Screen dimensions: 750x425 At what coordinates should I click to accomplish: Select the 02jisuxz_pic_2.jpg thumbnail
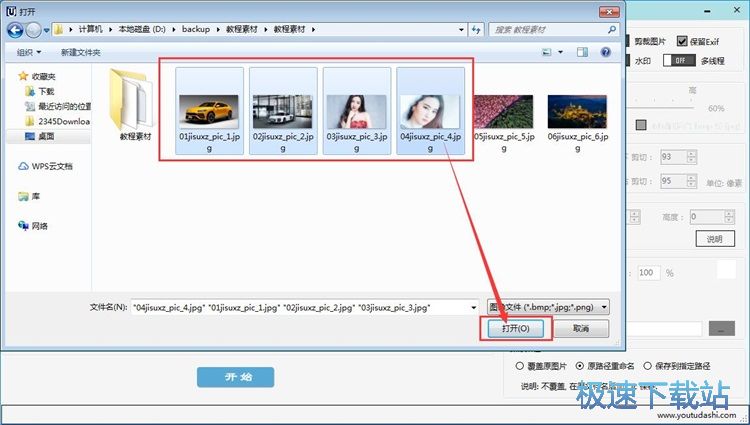tap(283, 111)
